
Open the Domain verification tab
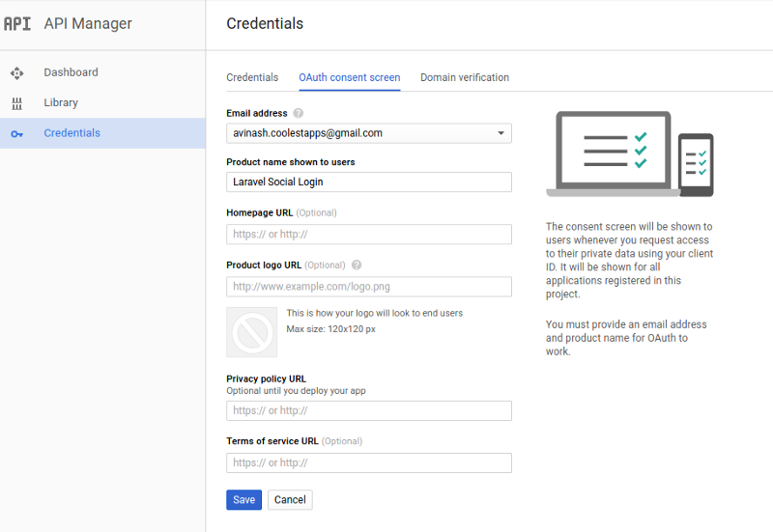465,77
